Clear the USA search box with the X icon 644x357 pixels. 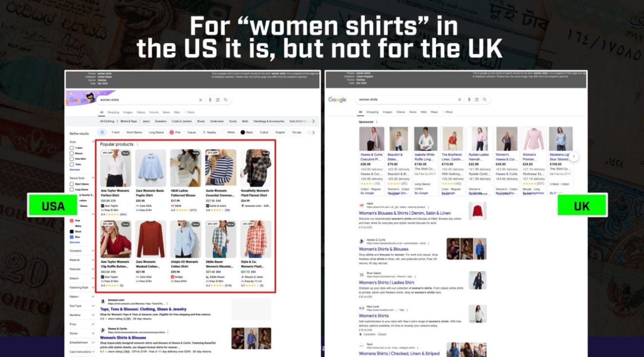[201, 100]
